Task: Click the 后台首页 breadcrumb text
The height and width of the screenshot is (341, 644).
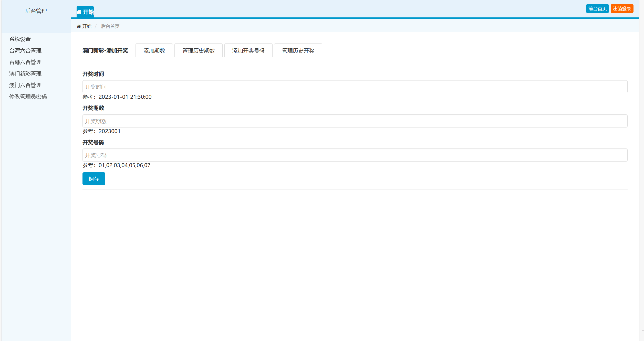Action: pyautogui.click(x=110, y=26)
